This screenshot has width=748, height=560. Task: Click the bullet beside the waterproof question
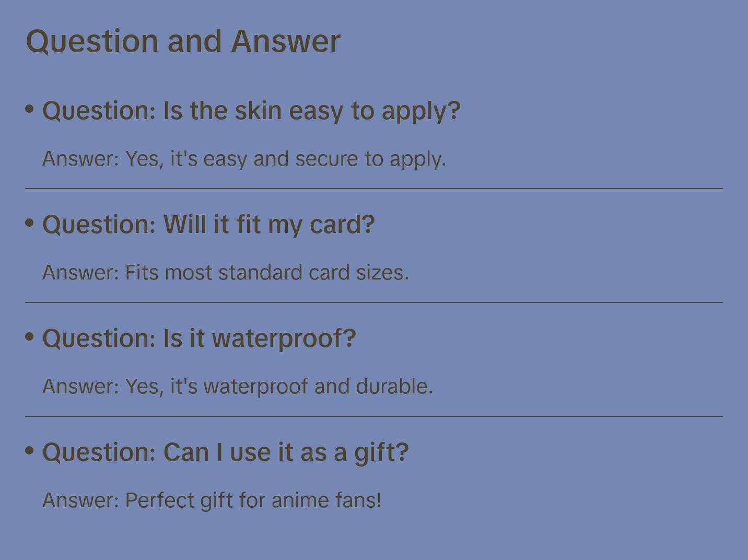(x=30, y=337)
